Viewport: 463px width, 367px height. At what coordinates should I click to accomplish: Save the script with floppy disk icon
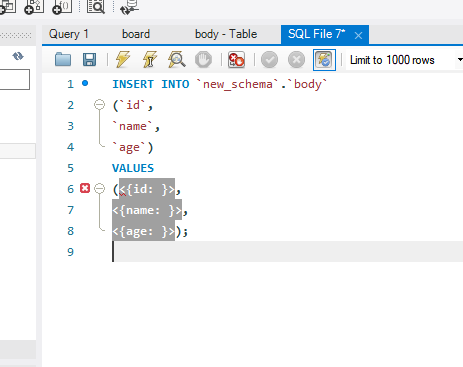[x=89, y=60]
